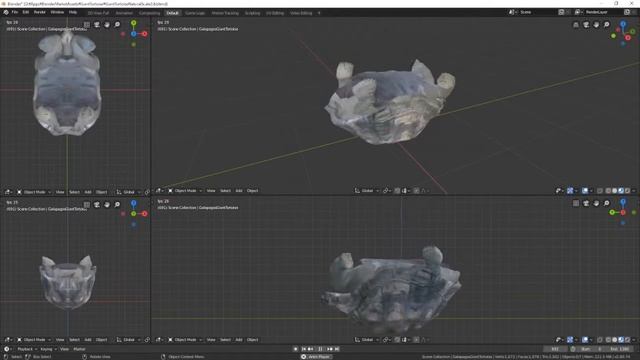
Task: Switch perspective/orthographic grid icon in top-left viewport
Action: coord(87,24)
